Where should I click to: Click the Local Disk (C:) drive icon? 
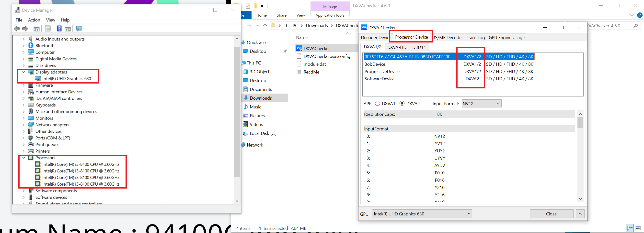(x=245, y=133)
